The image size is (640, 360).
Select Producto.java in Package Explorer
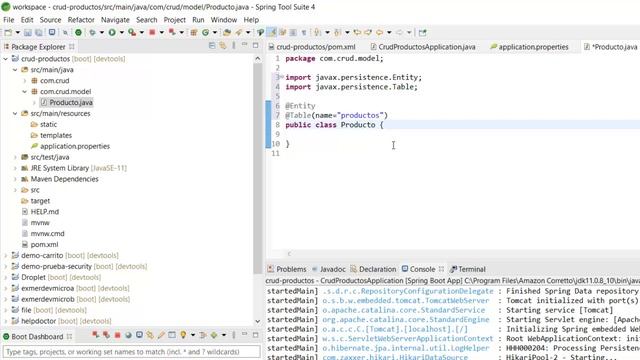pyautogui.click(x=71, y=102)
